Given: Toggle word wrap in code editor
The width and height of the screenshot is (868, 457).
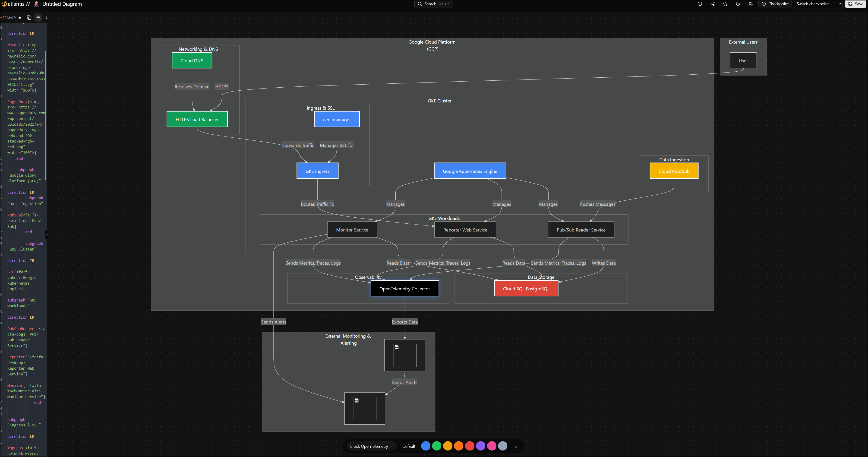Looking at the screenshot, I should (38, 18).
